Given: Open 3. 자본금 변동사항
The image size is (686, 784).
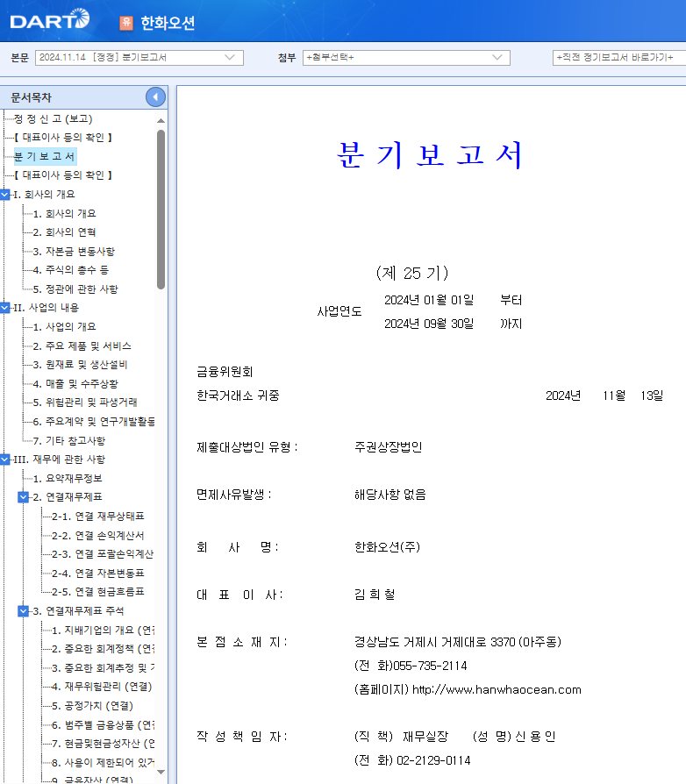Looking at the screenshot, I should pos(74,252).
